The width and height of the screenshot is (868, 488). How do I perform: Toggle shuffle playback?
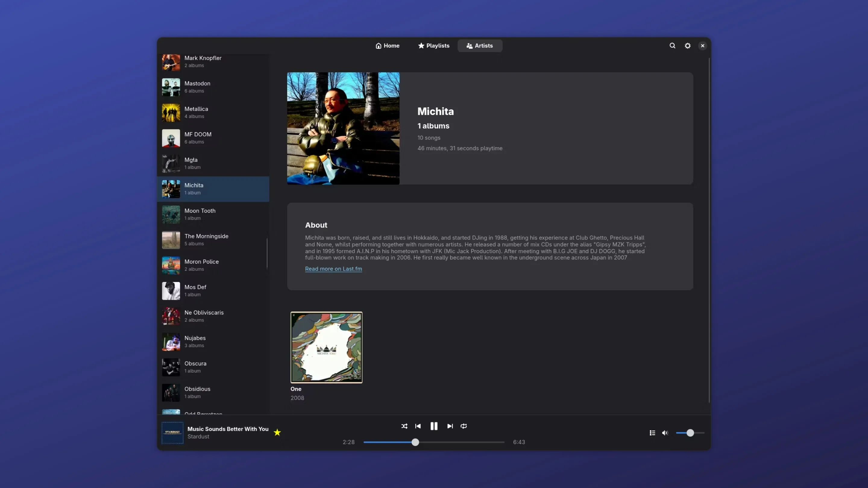pyautogui.click(x=404, y=426)
